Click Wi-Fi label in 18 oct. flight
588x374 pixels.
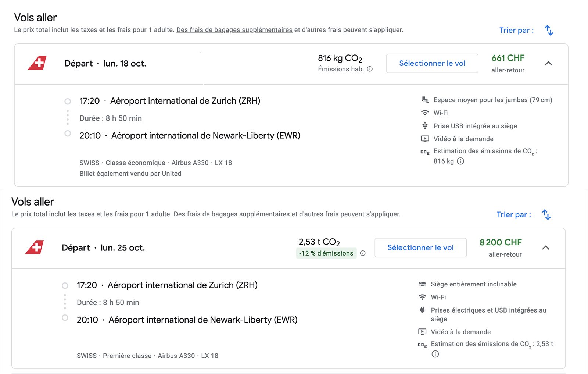coord(441,113)
